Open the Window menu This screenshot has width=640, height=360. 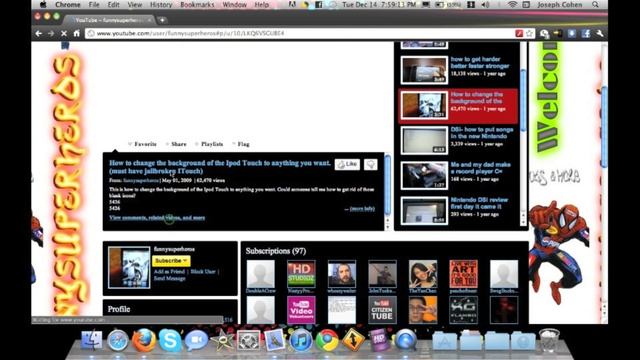[x=234, y=5]
